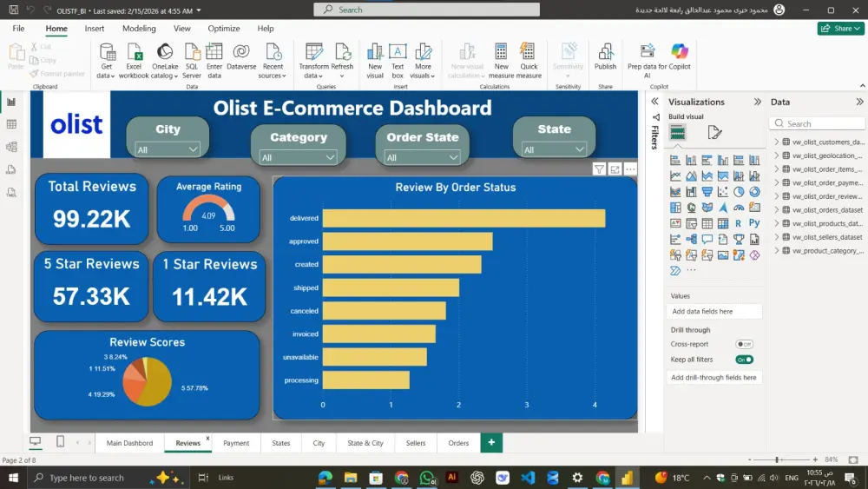The image size is (868, 489).
Task: Switch to the Main Dashbord page tab
Action: pos(129,443)
